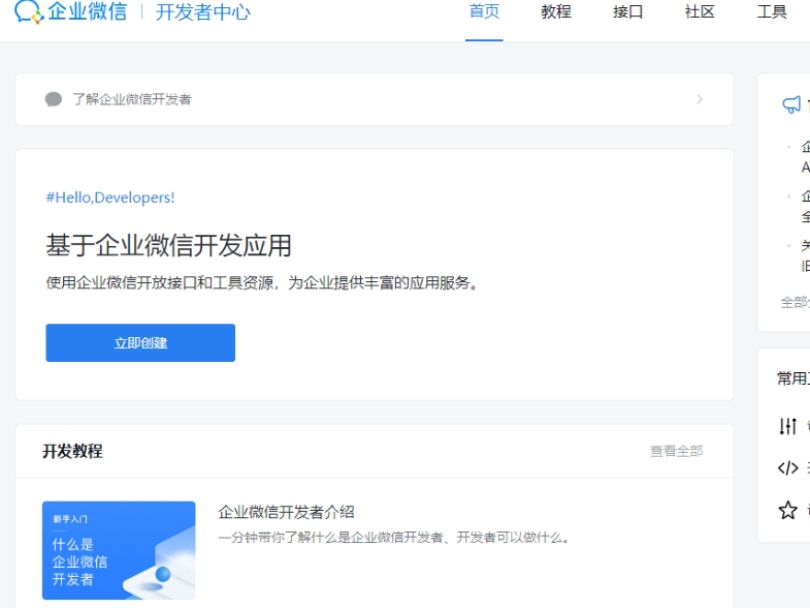Click the 开发教程 section heading
Image resolution: width=810 pixels, height=608 pixels.
tap(72, 451)
